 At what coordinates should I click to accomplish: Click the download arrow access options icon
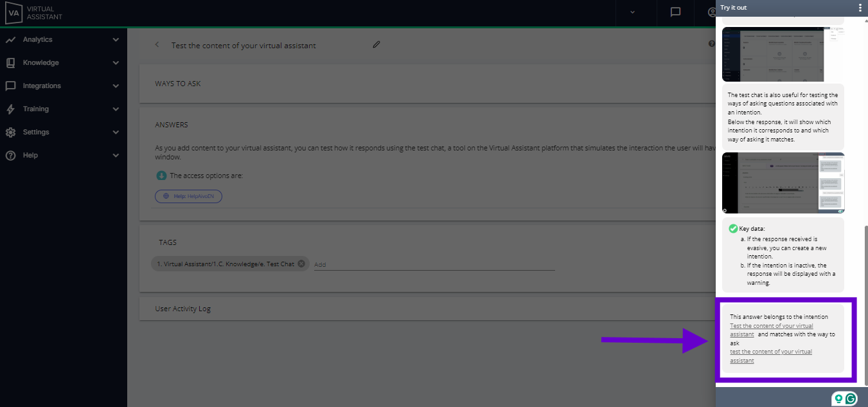tap(161, 176)
